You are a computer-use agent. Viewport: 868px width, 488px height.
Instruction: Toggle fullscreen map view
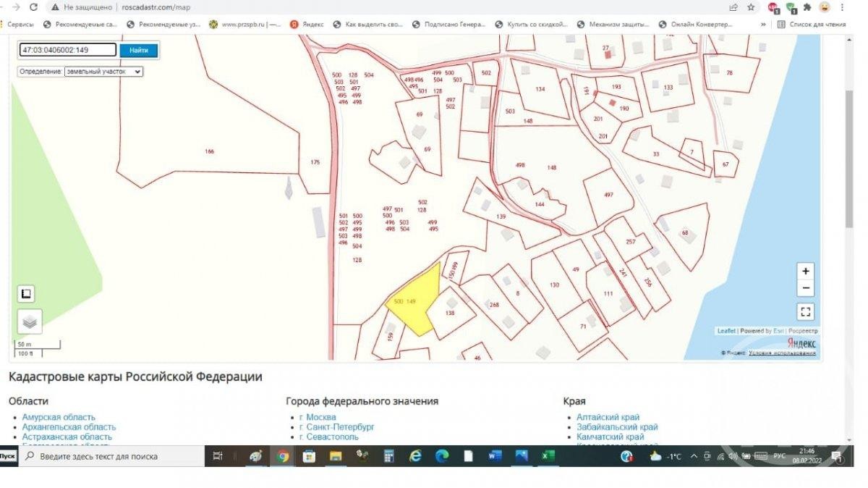tap(806, 312)
